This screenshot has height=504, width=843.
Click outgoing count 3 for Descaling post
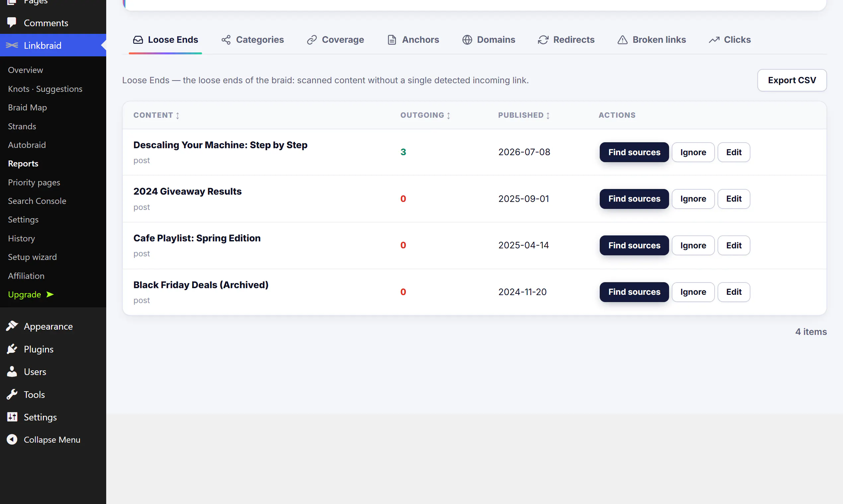(403, 152)
